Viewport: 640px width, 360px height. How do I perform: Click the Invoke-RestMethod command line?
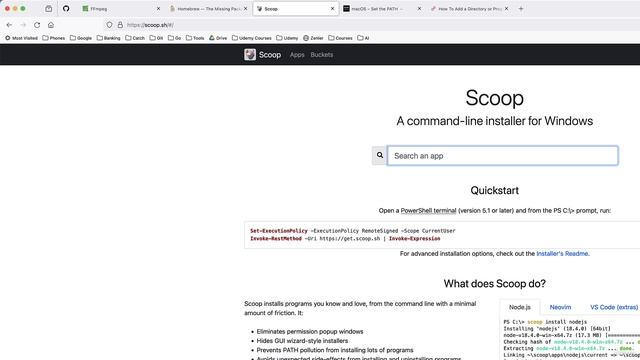(x=345, y=238)
